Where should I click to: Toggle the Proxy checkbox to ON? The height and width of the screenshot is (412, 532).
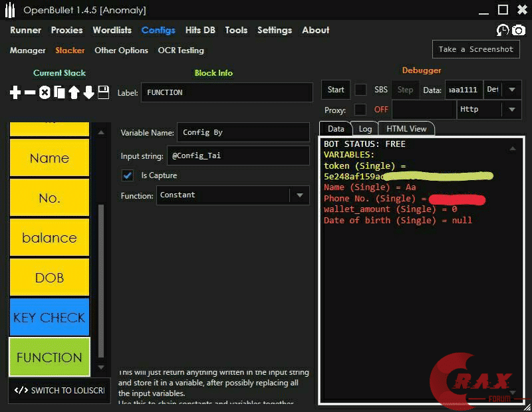pyautogui.click(x=360, y=109)
